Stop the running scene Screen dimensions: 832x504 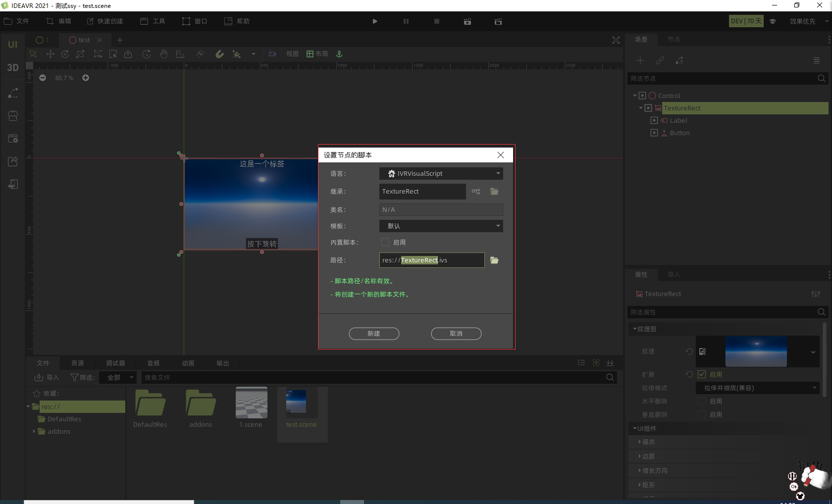tap(437, 21)
